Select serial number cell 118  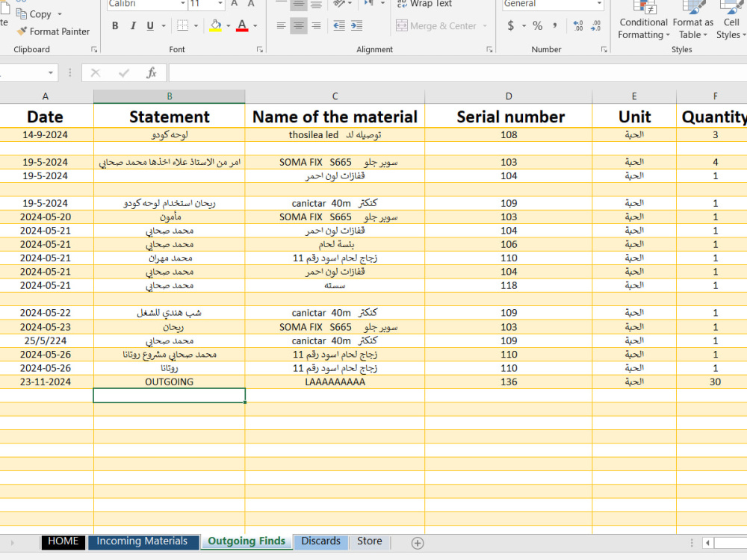click(508, 286)
